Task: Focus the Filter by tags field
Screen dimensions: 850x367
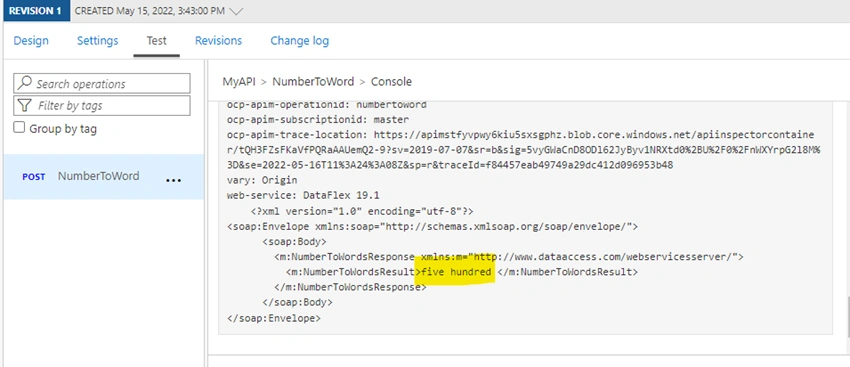Action: pos(102,105)
